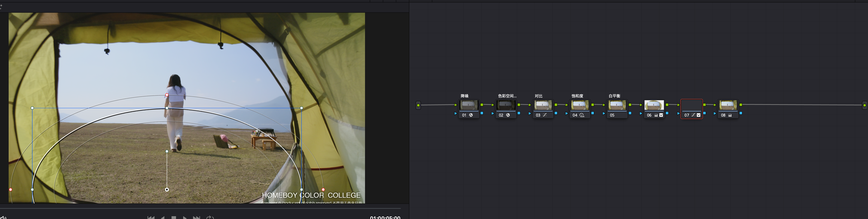Click the HDR icon on node 04

click(582, 115)
